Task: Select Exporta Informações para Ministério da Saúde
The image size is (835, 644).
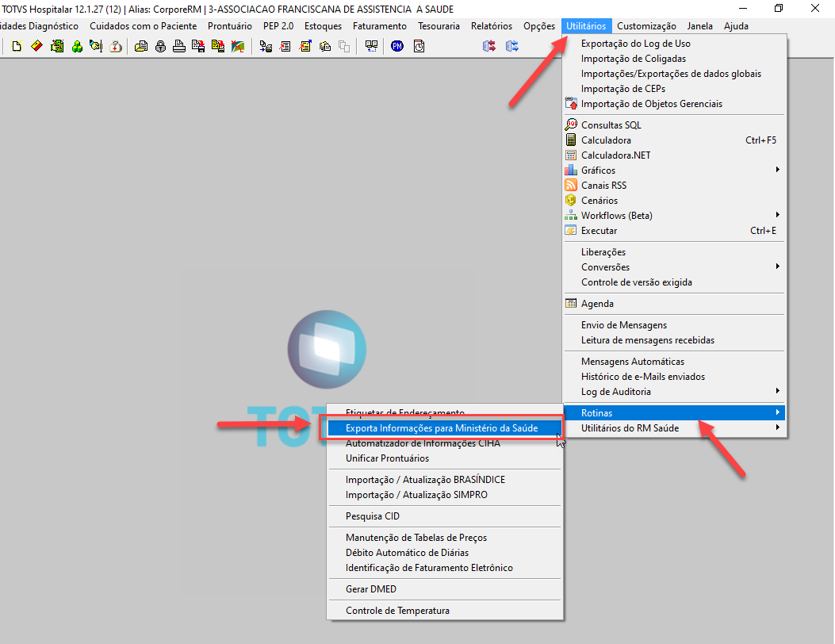Action: click(x=445, y=428)
